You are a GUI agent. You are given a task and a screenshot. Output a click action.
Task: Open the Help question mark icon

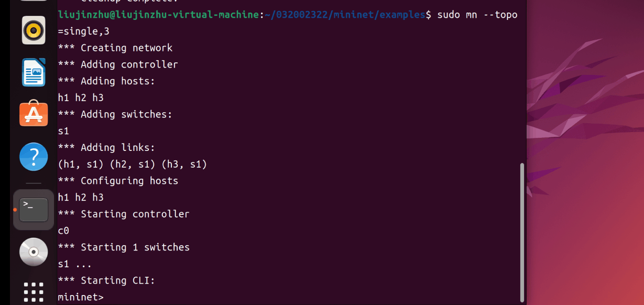point(34,156)
